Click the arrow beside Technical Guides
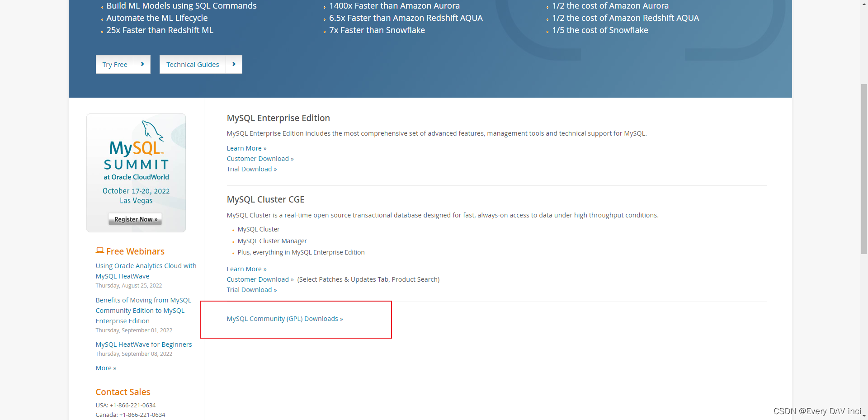The height and width of the screenshot is (420, 868). pyautogui.click(x=234, y=65)
